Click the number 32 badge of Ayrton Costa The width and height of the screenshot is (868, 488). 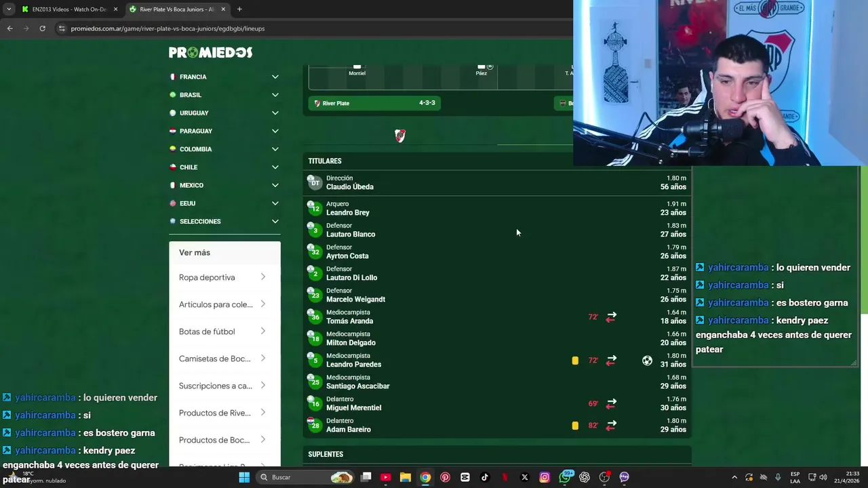coord(315,251)
